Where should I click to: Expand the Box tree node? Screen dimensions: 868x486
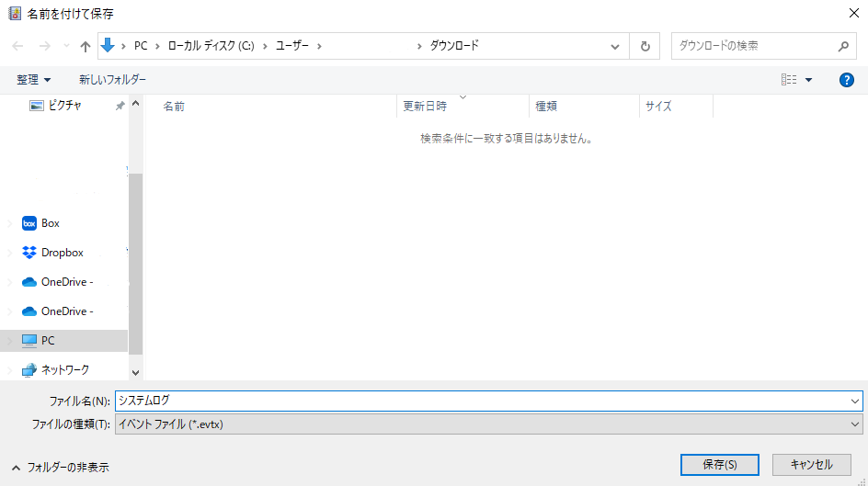click(9, 223)
